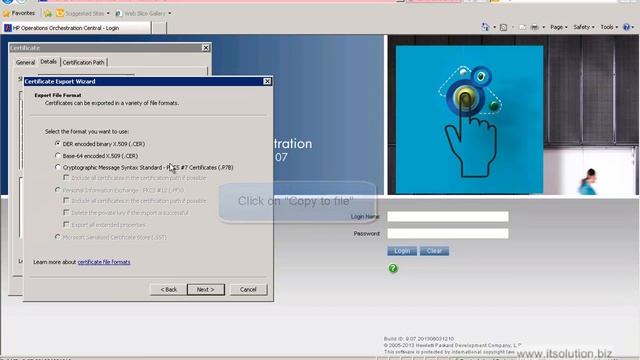Click the blue Help question mark icon in toolbar
The width and height of the screenshot is (640, 360).
coord(626,27)
